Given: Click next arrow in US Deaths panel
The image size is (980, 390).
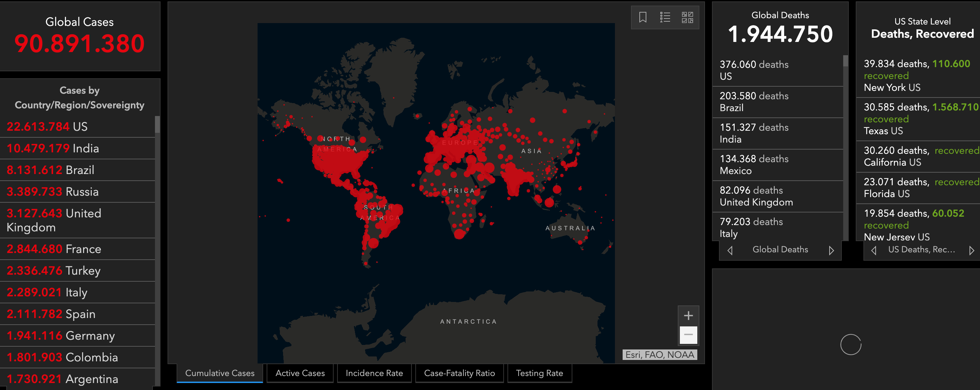Looking at the screenshot, I should 971,250.
